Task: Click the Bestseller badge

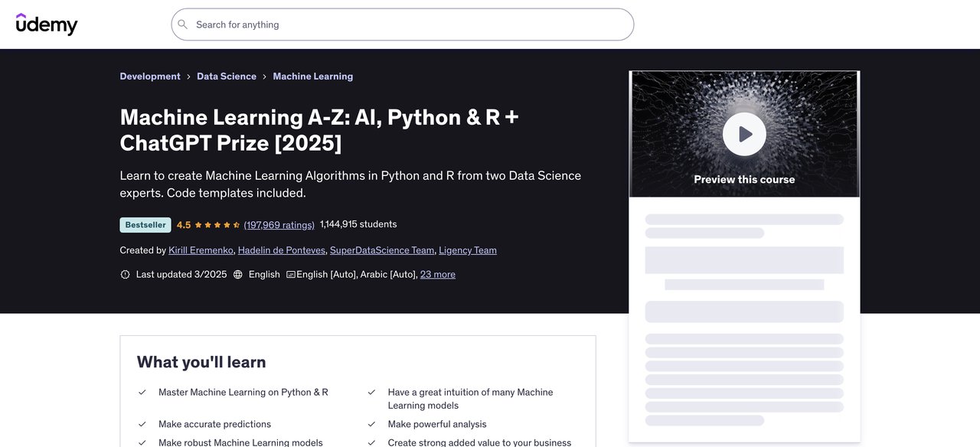Action: point(145,225)
